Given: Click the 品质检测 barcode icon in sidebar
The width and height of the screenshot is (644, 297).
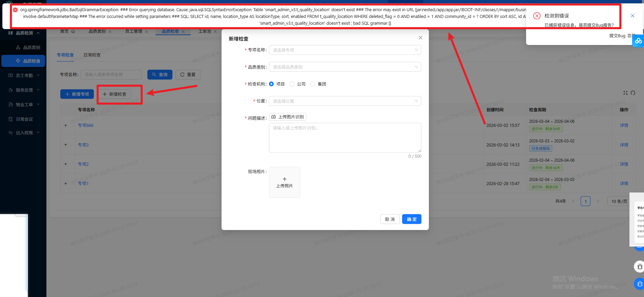Looking at the screenshot, I should point(11,33).
